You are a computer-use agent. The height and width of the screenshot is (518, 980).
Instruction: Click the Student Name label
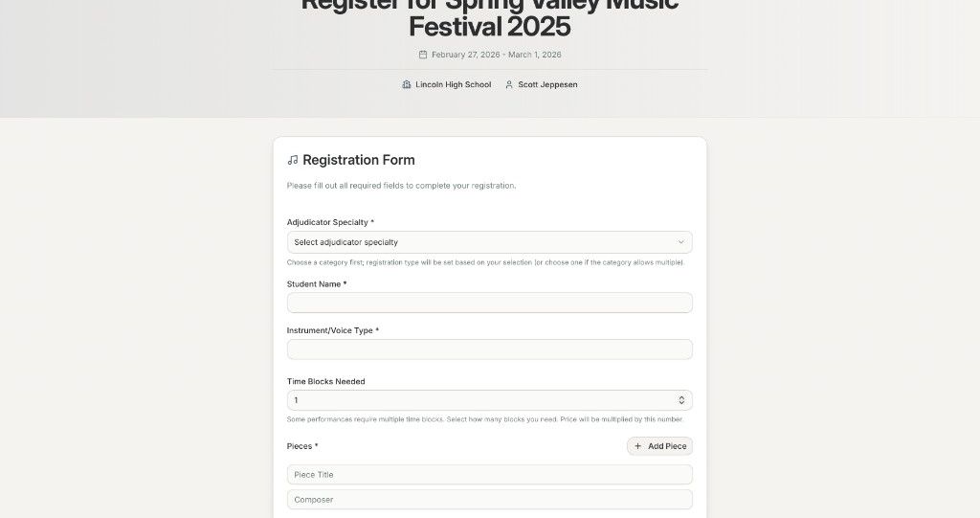(x=316, y=284)
